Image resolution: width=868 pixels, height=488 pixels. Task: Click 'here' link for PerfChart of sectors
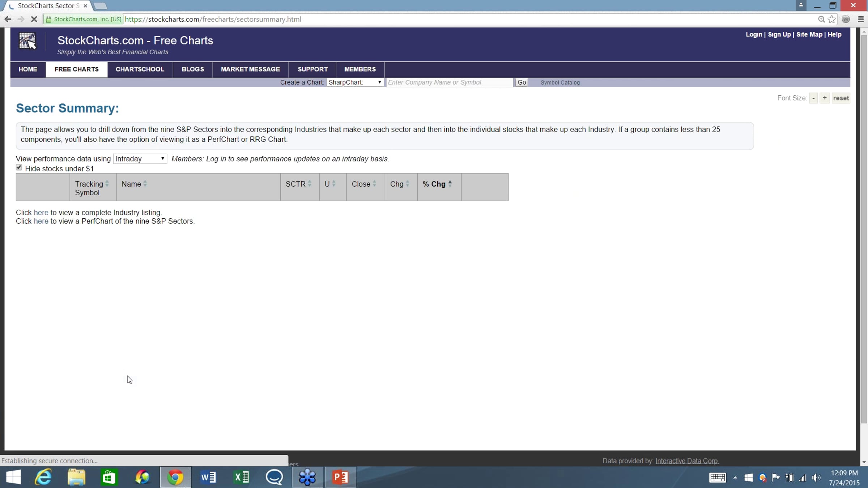pyautogui.click(x=41, y=221)
